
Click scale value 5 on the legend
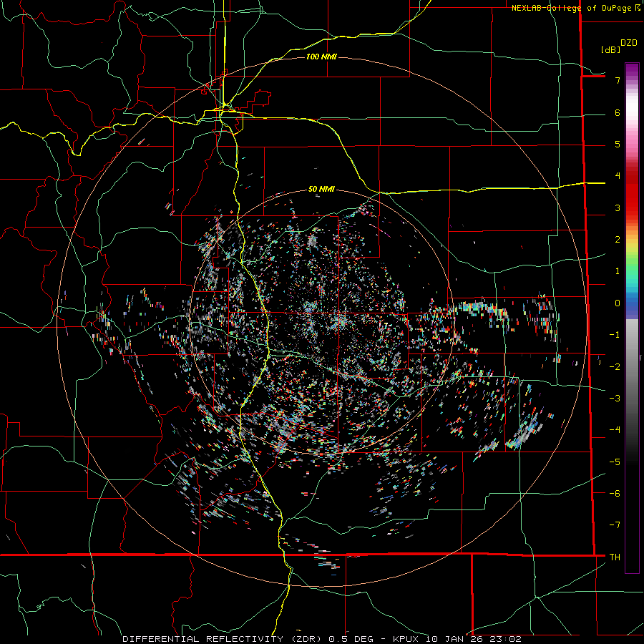tap(618, 144)
